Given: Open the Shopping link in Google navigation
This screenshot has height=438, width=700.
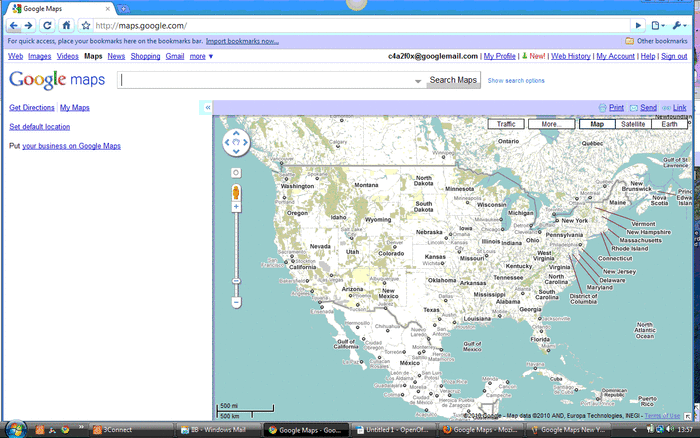Looking at the screenshot, I should click(x=145, y=56).
